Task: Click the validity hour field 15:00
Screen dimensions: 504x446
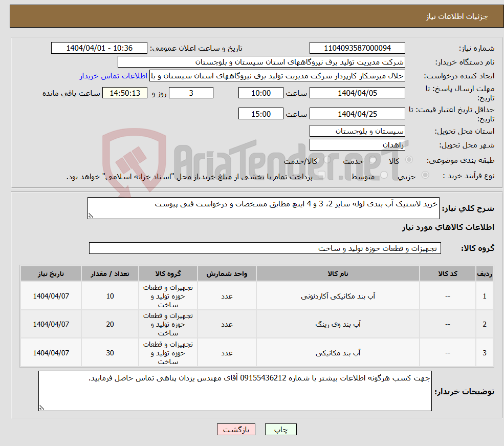Action: (x=260, y=114)
